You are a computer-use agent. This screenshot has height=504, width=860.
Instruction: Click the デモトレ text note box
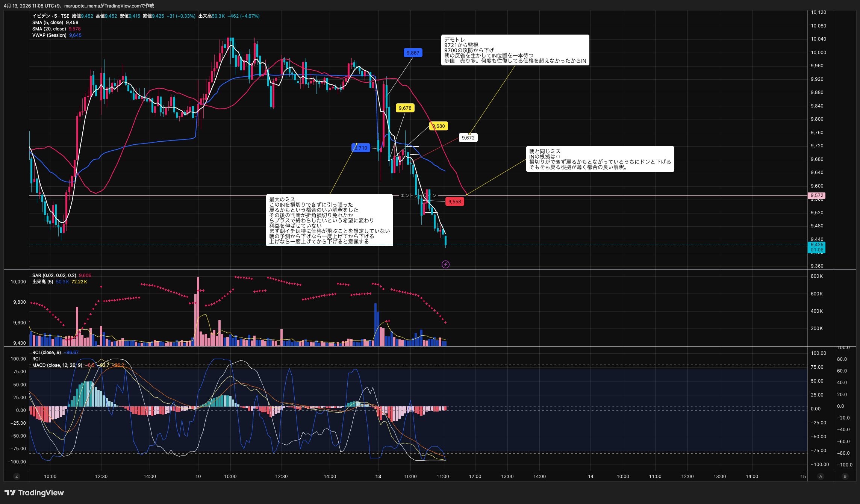click(515, 50)
